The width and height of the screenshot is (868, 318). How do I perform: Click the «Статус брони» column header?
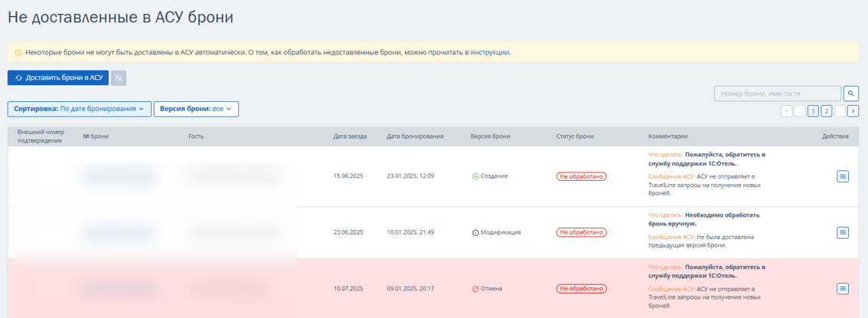[x=575, y=136]
